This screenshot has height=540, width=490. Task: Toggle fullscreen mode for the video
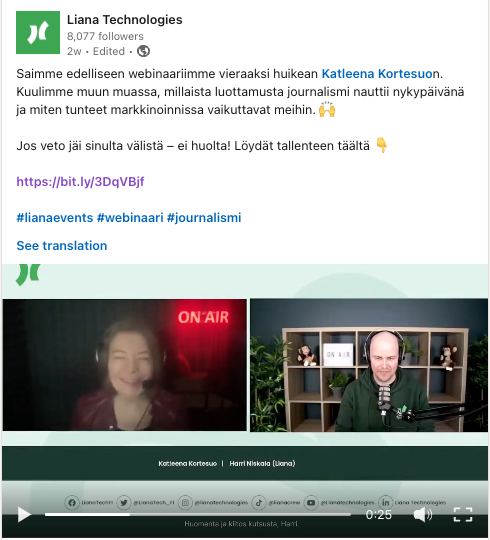click(x=463, y=515)
